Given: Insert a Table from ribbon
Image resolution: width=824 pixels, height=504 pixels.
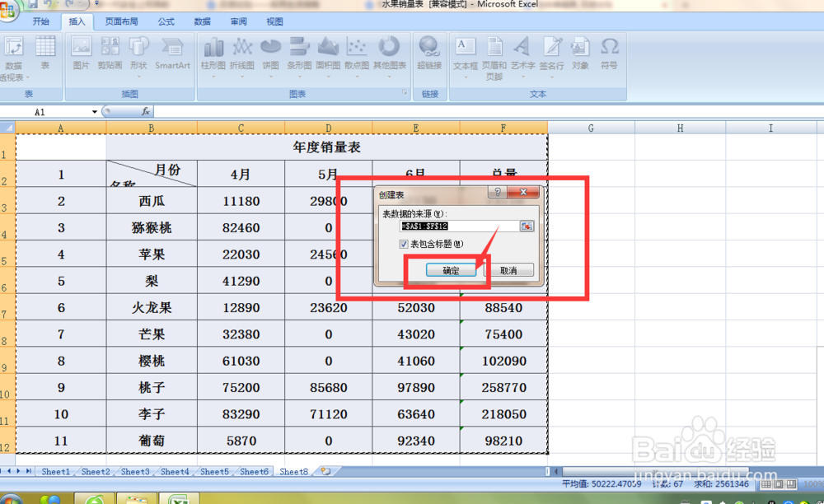Looking at the screenshot, I should tap(45, 54).
